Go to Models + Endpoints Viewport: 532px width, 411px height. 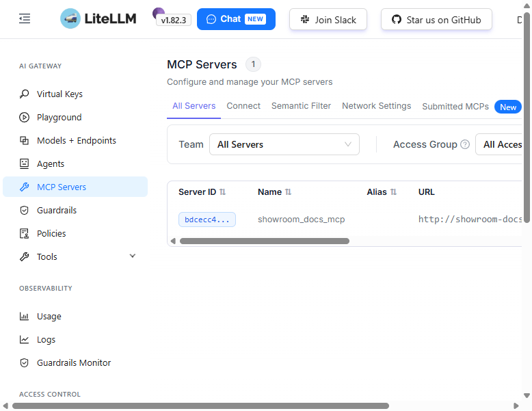(x=75, y=140)
